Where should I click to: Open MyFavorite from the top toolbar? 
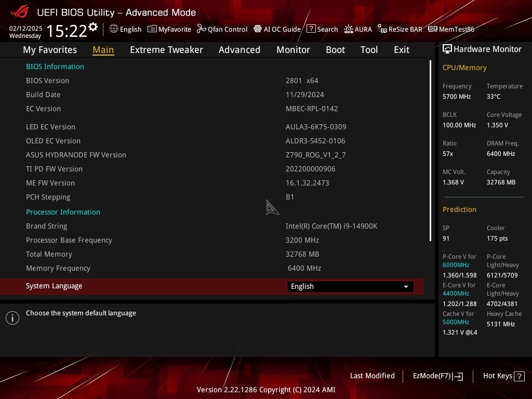click(x=169, y=29)
